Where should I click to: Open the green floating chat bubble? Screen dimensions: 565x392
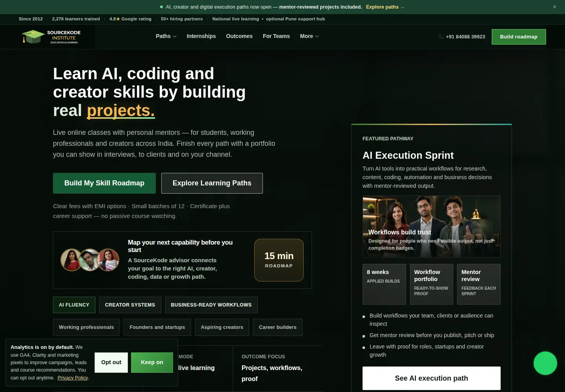click(545, 363)
